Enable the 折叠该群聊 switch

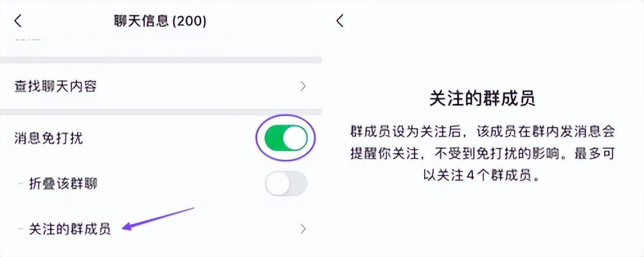286,184
